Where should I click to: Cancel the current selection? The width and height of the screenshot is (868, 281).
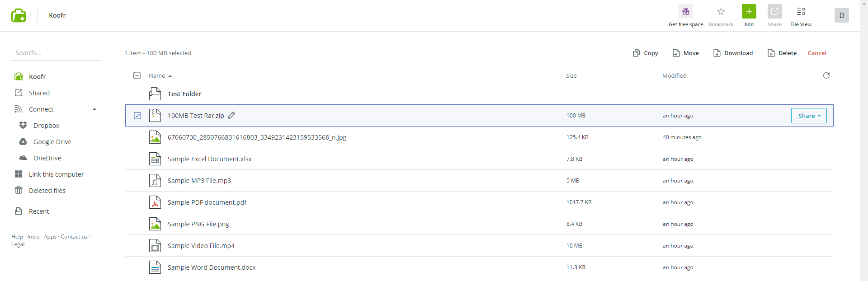(x=816, y=53)
